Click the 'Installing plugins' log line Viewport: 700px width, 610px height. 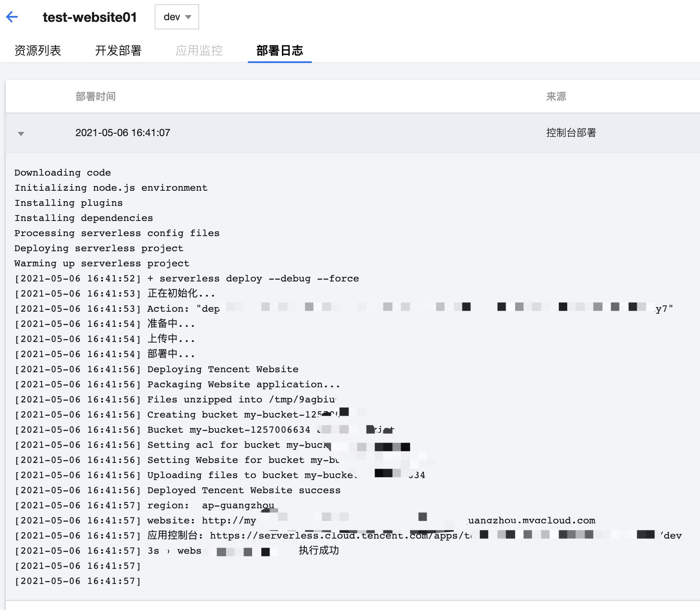click(x=68, y=203)
